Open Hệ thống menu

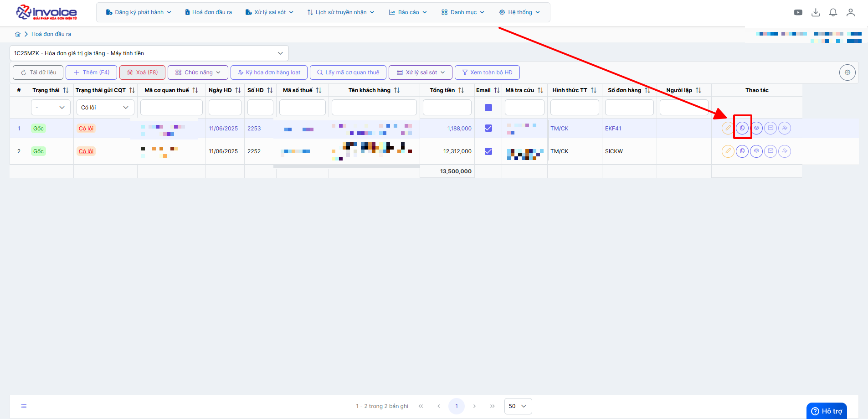tap(519, 12)
